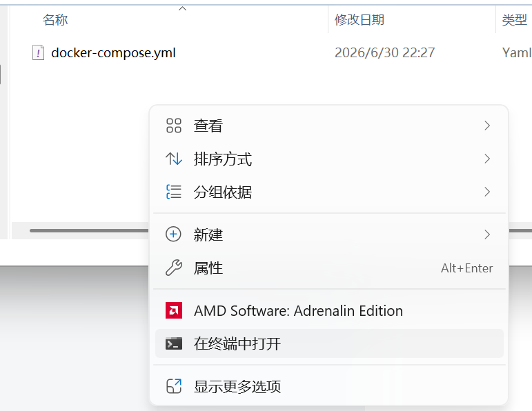Click the 新建 plus circle icon
The width and height of the screenshot is (532, 411).
(x=173, y=234)
